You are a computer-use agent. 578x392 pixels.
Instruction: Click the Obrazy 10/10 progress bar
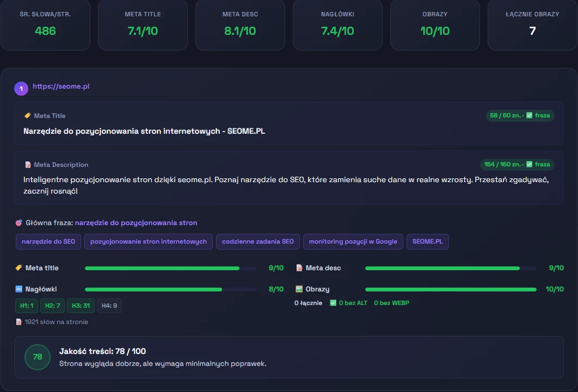coord(451,289)
